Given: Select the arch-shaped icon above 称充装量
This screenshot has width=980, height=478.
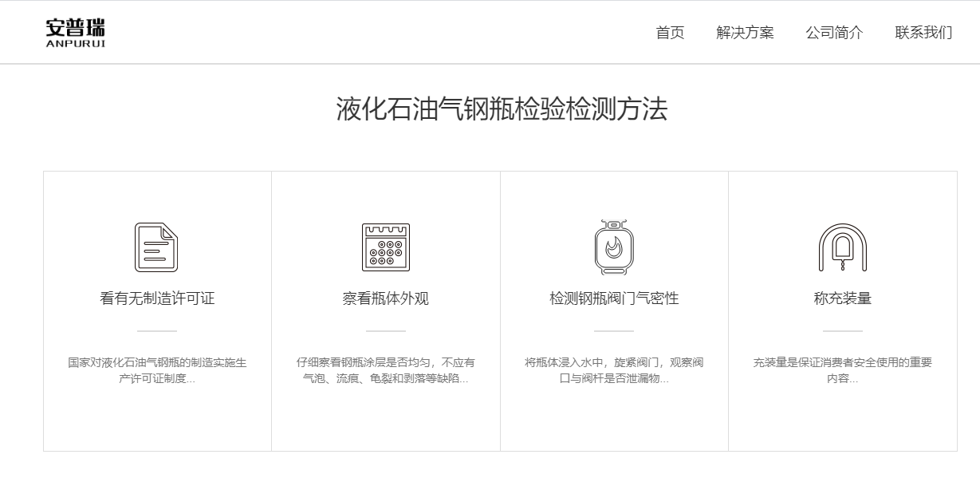Looking at the screenshot, I should 842,247.
